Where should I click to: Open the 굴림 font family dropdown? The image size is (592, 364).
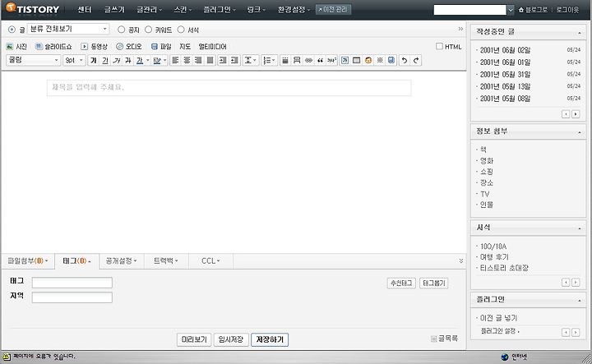point(34,60)
